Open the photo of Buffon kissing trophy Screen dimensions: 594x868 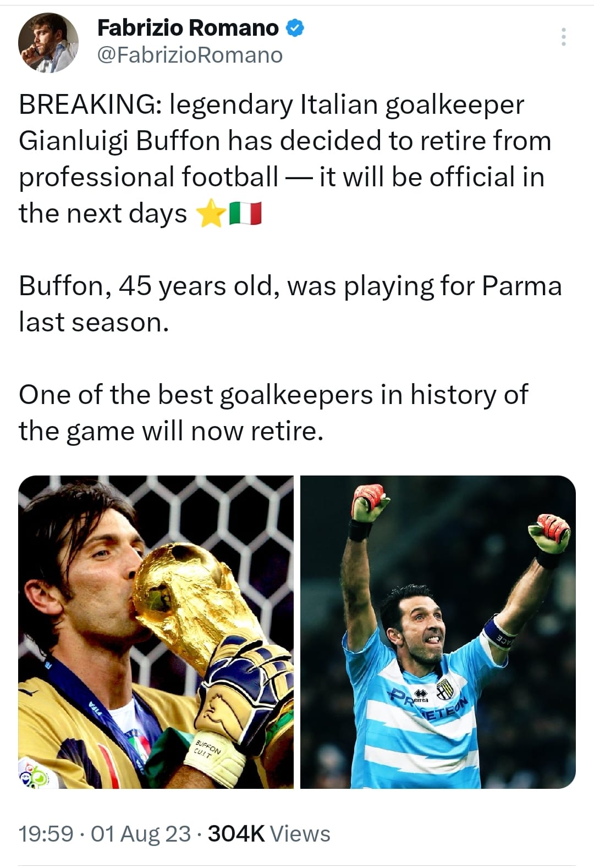point(156,632)
